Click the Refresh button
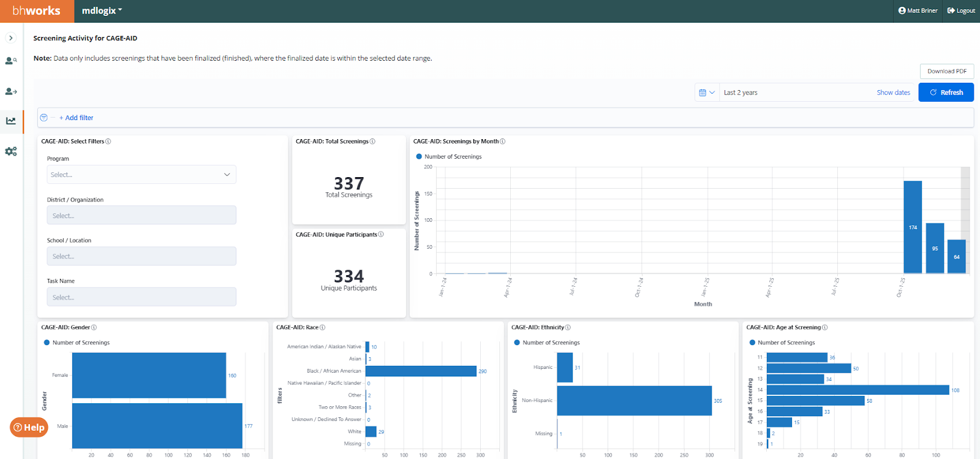The height and width of the screenshot is (459, 980). pos(946,93)
